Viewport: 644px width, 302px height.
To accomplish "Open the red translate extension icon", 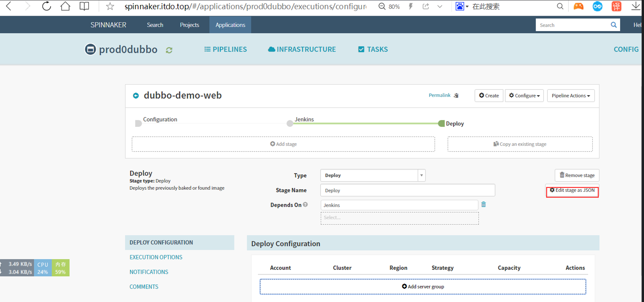I will (x=616, y=6).
